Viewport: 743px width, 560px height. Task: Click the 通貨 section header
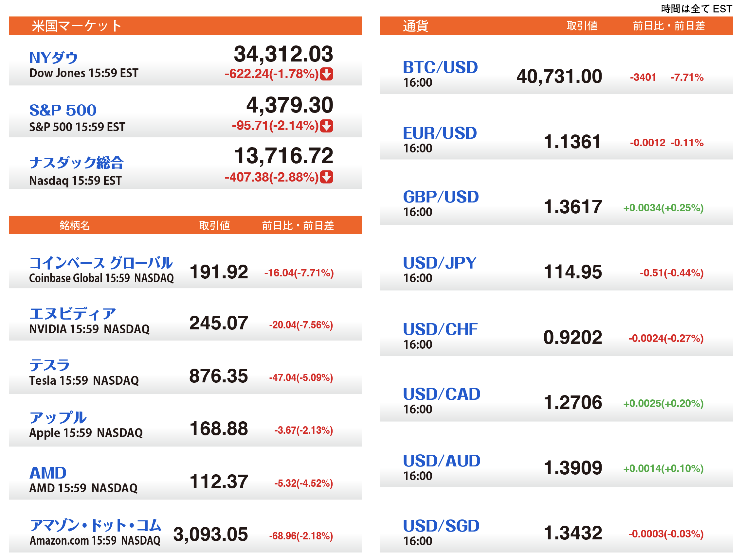[415, 26]
